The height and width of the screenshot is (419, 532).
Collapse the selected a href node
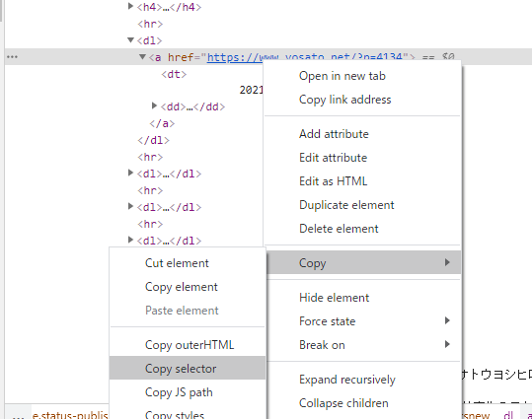(x=142, y=56)
